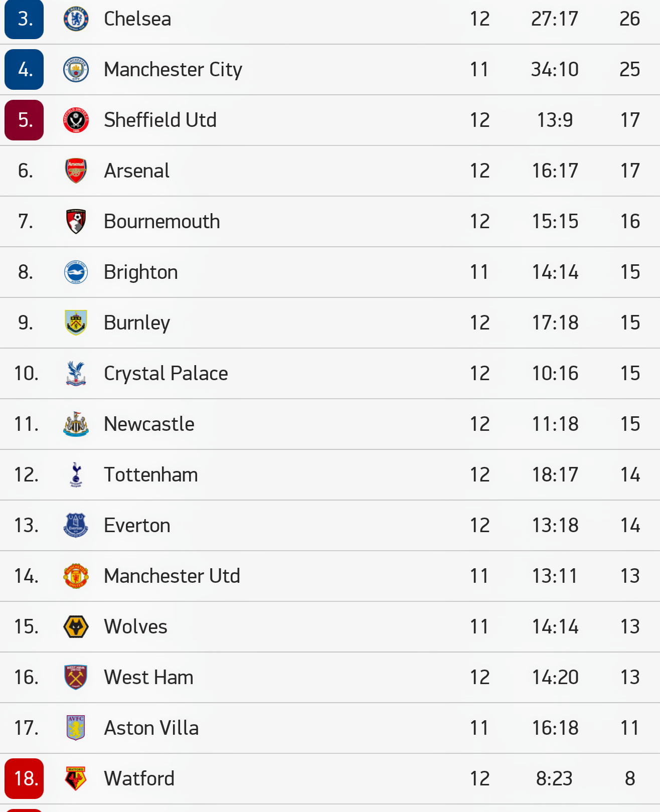The image size is (660, 812).
Task: Click the maroon position 5 badge
Action: [x=24, y=120]
